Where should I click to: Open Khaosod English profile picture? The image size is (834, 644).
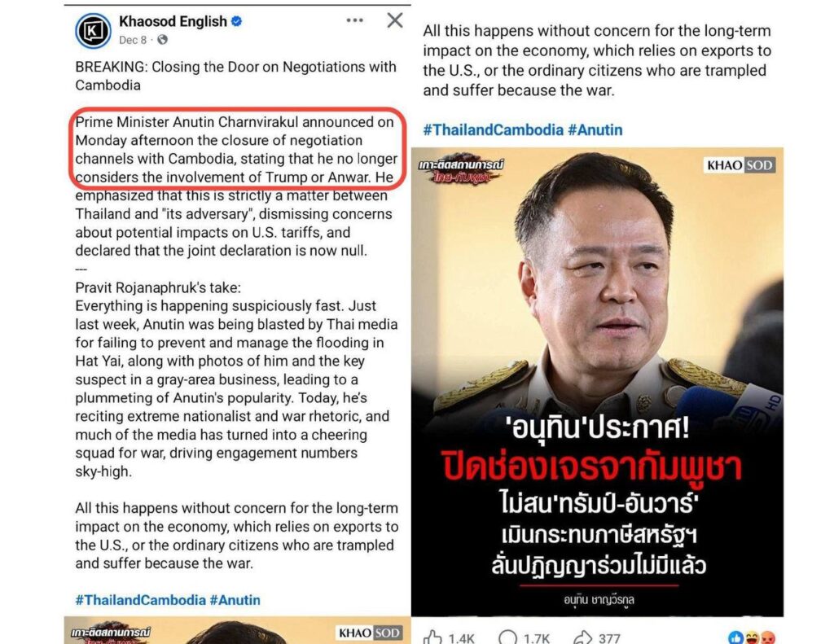point(93,31)
